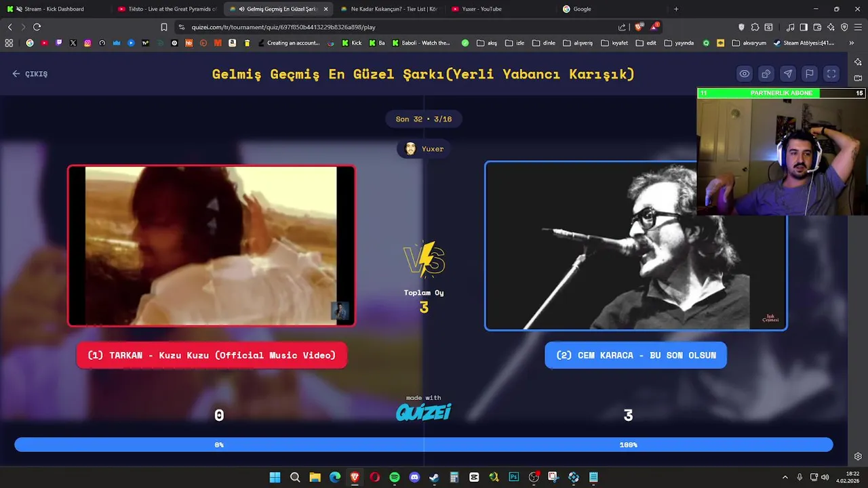Open the Kick bookmark
Image resolution: width=868 pixels, height=488 pixels.
[x=352, y=43]
